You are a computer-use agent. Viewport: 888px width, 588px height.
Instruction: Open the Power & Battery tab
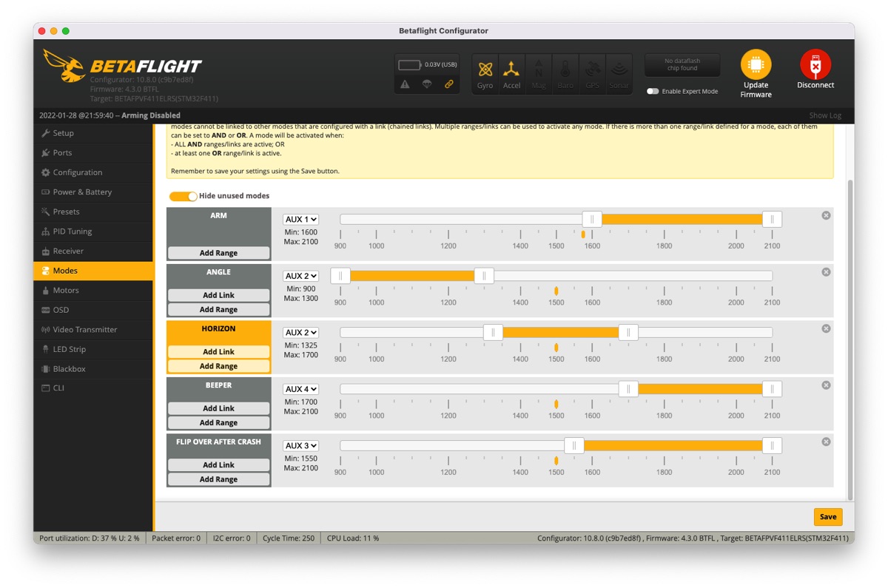93,192
